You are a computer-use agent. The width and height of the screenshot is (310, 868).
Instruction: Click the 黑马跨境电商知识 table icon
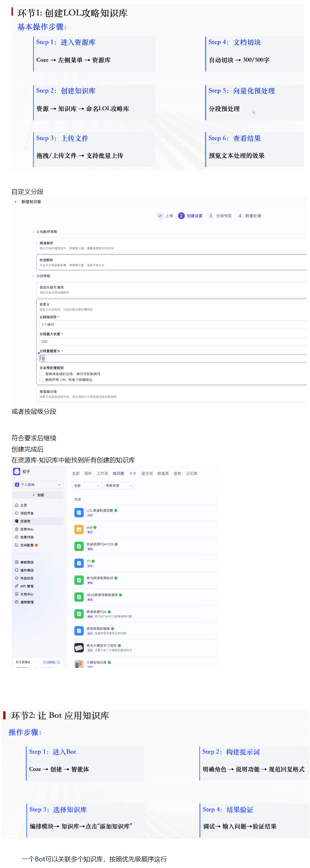click(x=79, y=580)
